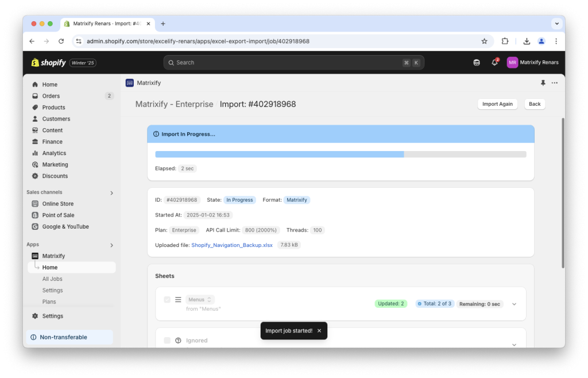Check the Ignored sheet checkbox
The width and height of the screenshot is (588, 378).
tap(167, 340)
